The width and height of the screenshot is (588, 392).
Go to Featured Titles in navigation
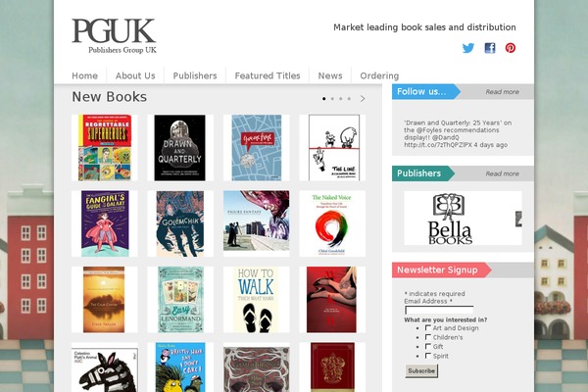pyautogui.click(x=268, y=75)
